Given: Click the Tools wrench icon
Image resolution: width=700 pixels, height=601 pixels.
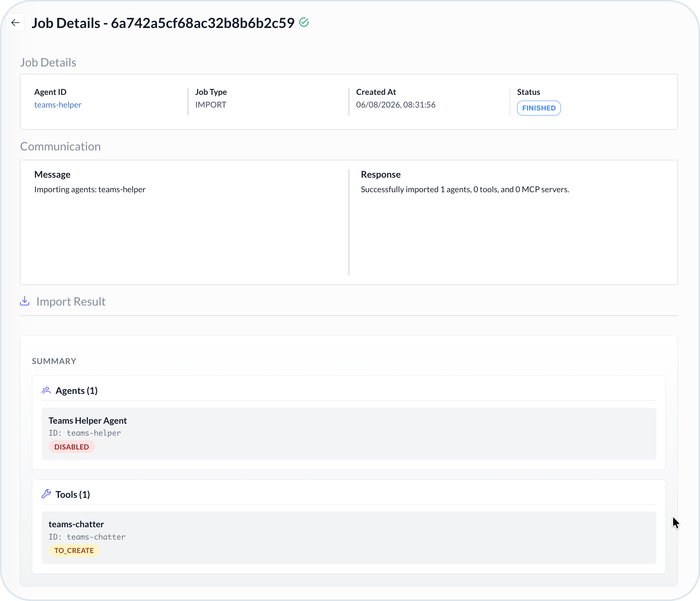Looking at the screenshot, I should [46, 494].
